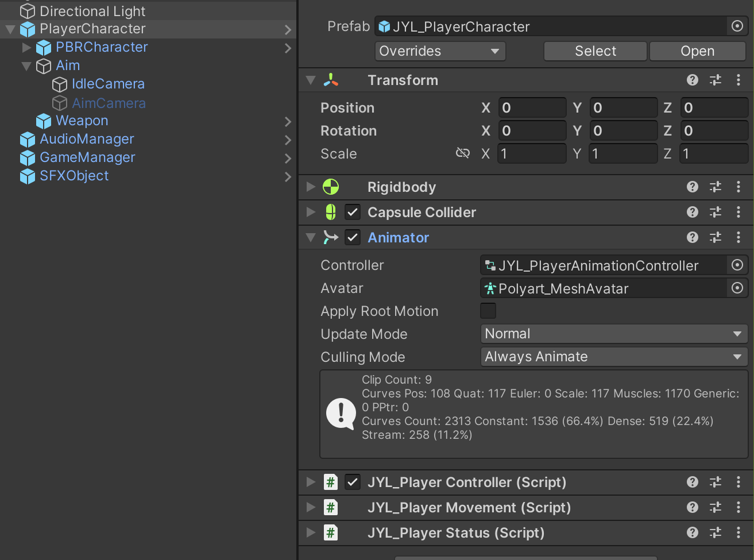Open Capsule Collider preset selector

(716, 212)
